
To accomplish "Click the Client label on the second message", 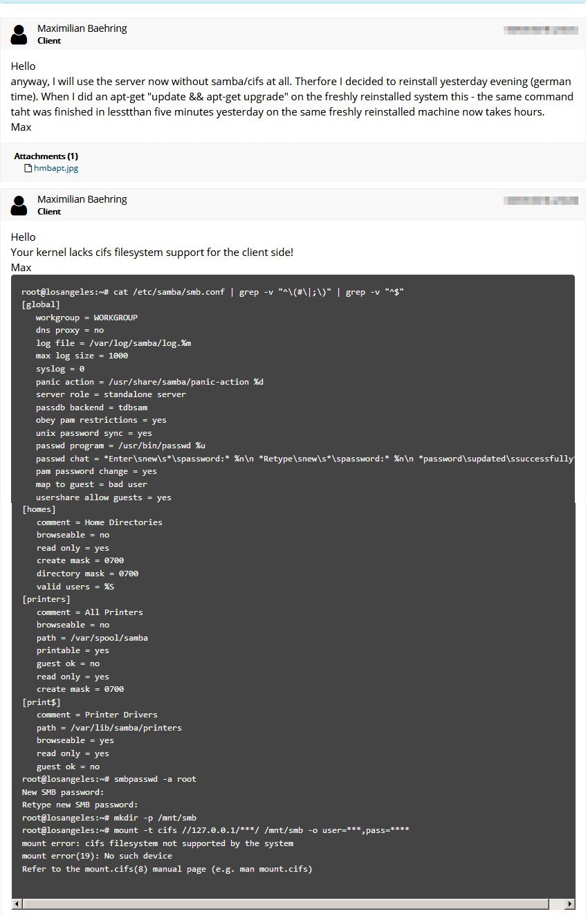I will pyautogui.click(x=49, y=212).
